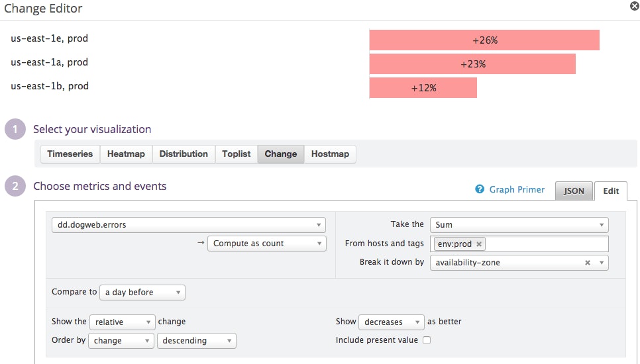Change the Compare to a day before option
This screenshot has width=640, height=364.
[x=142, y=293]
